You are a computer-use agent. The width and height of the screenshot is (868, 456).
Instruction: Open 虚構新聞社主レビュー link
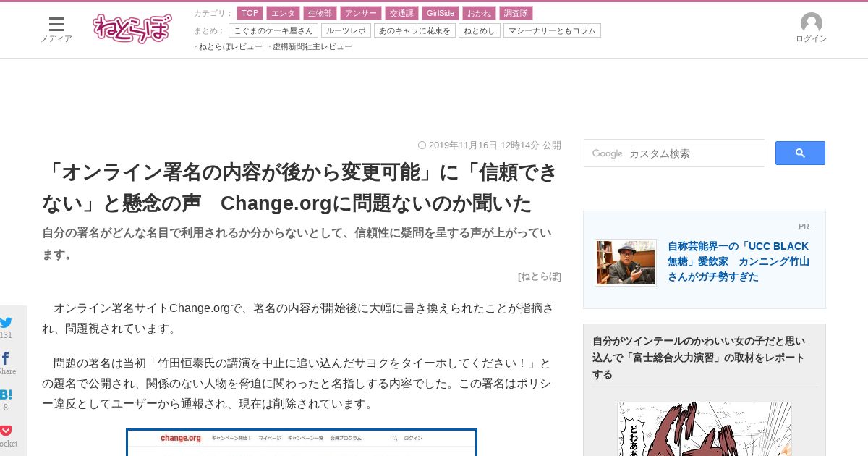(312, 46)
